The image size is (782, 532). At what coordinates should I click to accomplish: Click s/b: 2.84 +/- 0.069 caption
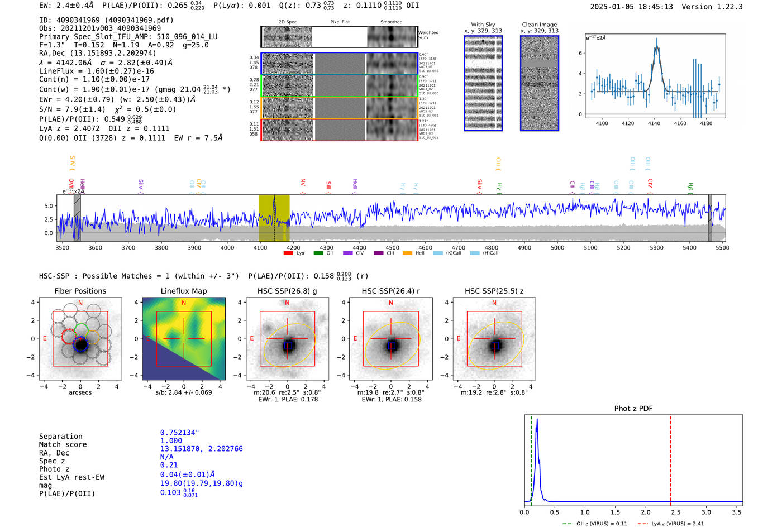(184, 392)
